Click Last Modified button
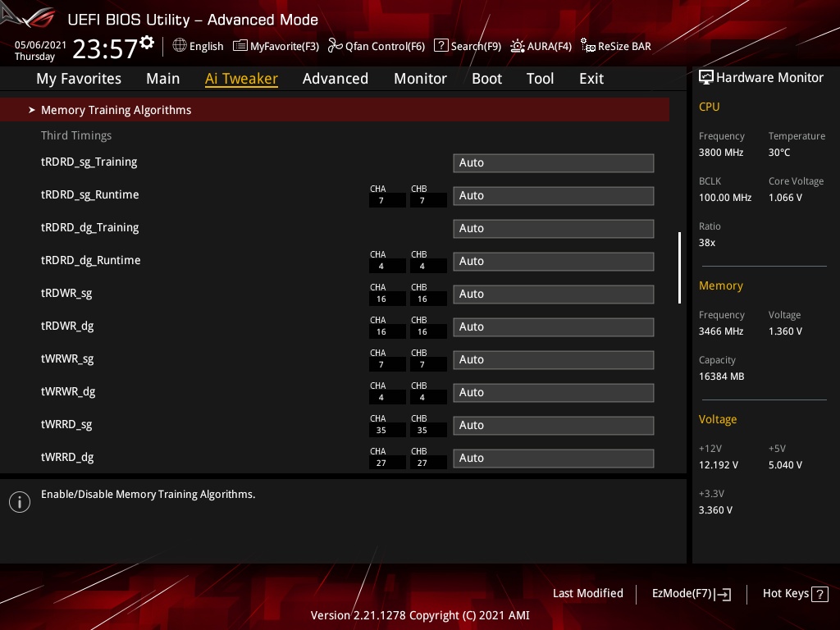The width and height of the screenshot is (840, 630). 587,594
